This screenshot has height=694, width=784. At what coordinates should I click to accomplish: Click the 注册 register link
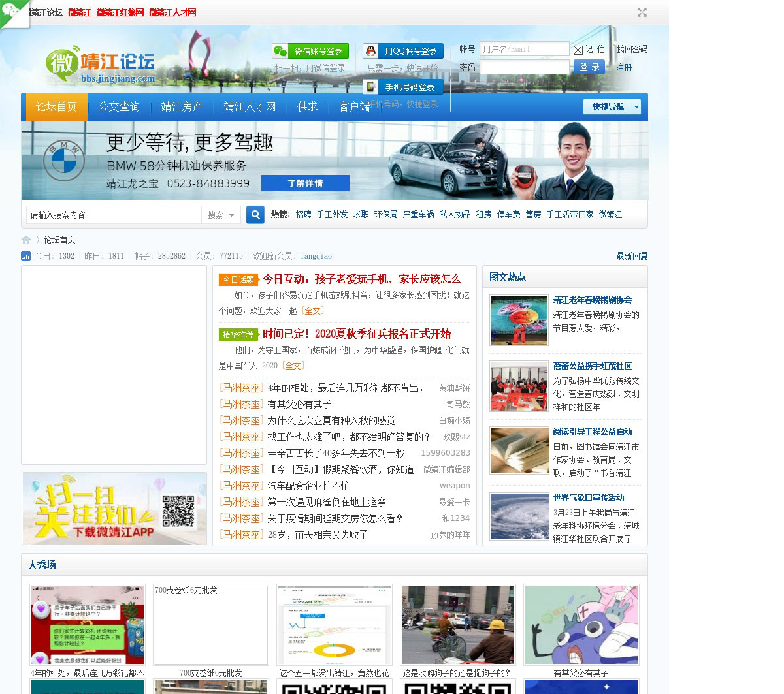click(624, 67)
